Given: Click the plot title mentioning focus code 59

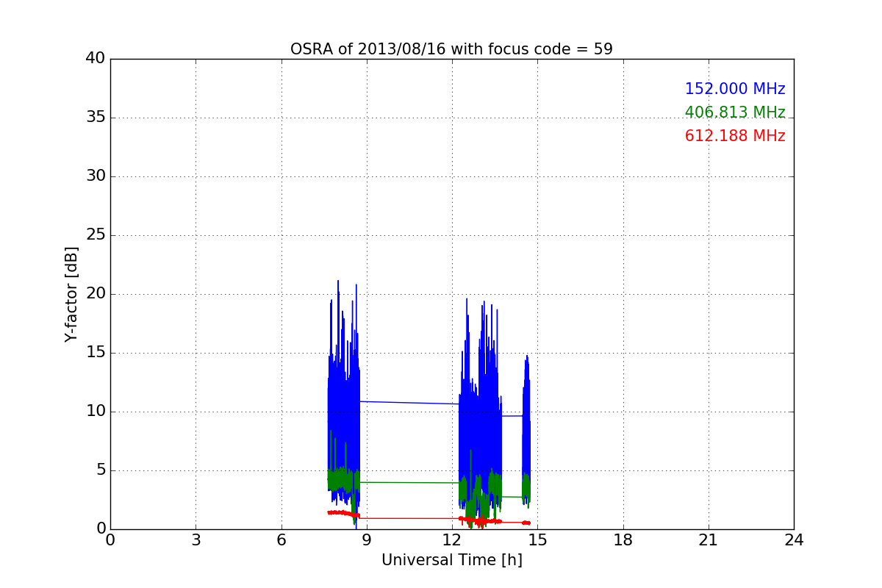Looking at the screenshot, I should click(451, 49).
